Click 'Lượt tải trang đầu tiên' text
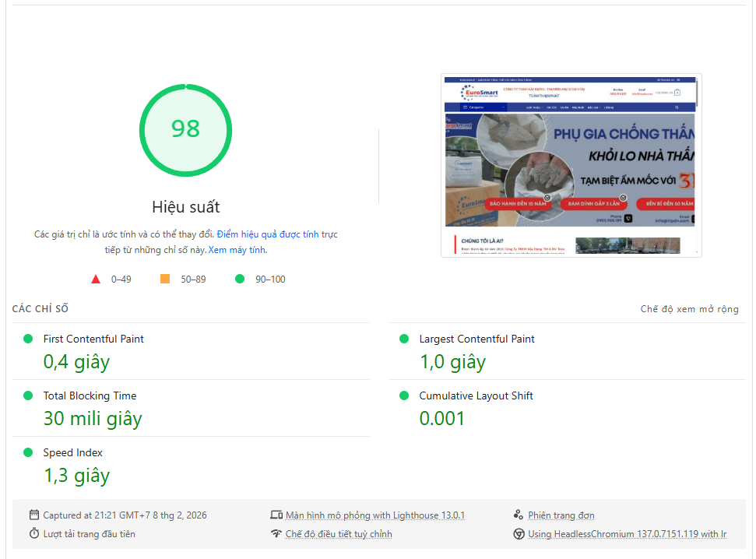Screen dimensions: 756x559 tap(90, 534)
